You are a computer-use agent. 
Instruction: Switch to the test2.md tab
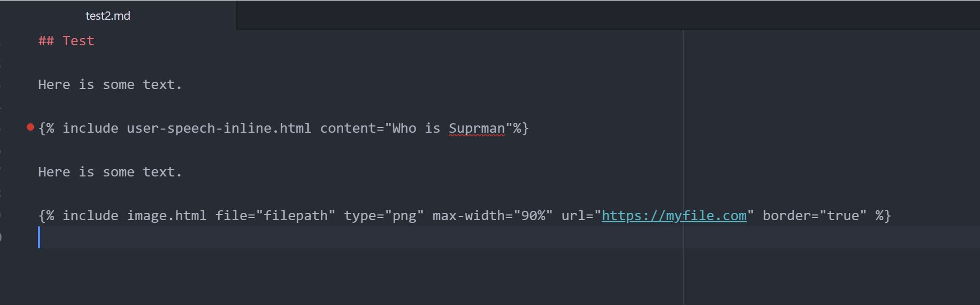108,15
